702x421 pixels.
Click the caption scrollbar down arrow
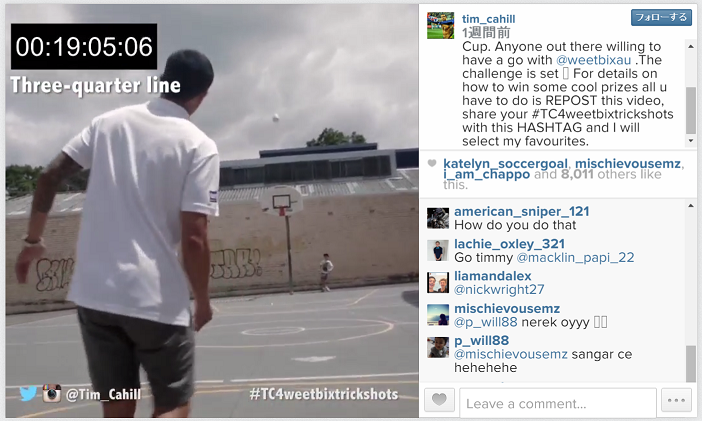pos(691,141)
